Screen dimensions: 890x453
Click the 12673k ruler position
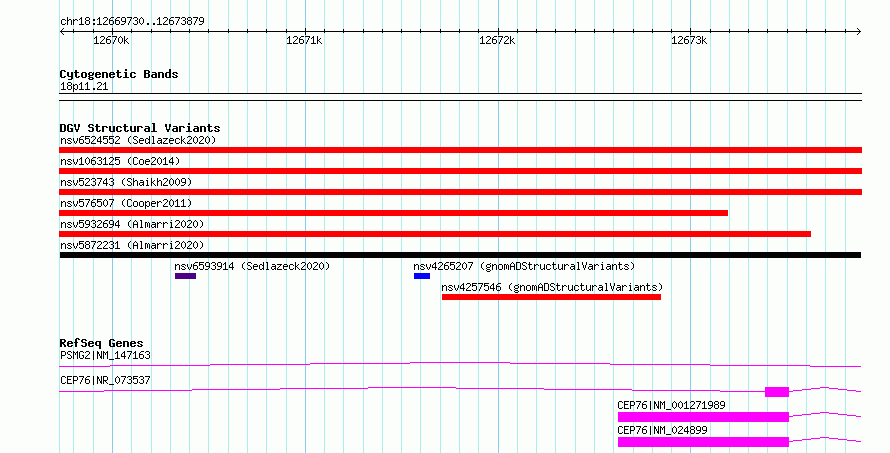[689, 40]
